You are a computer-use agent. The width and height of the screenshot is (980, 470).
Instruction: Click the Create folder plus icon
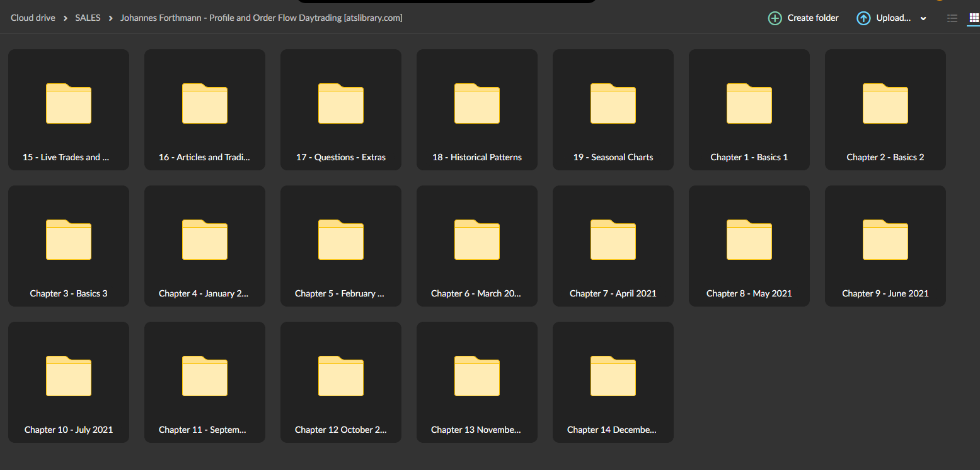tap(775, 18)
